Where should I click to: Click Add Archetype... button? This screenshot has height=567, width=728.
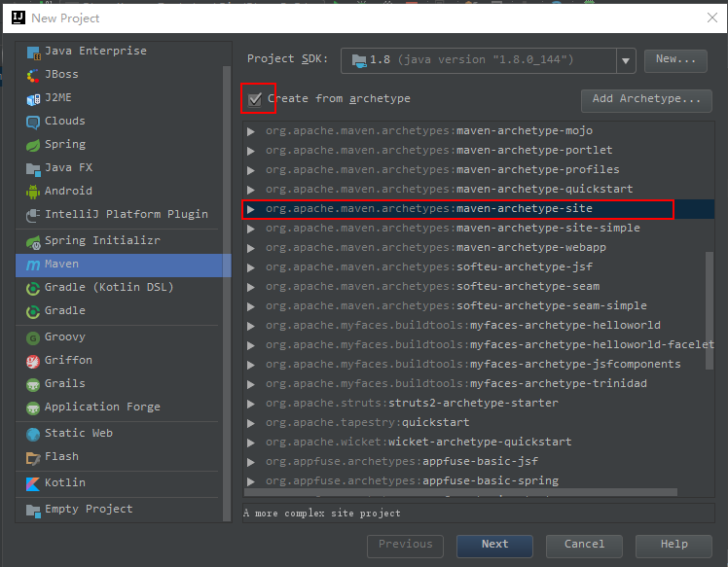click(x=646, y=100)
